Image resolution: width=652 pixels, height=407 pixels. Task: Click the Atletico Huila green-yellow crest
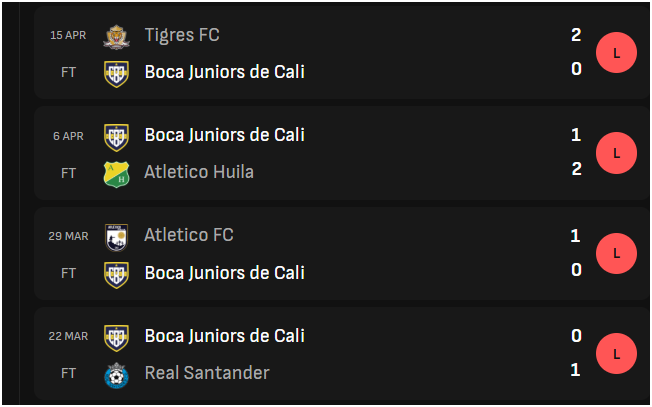click(116, 174)
